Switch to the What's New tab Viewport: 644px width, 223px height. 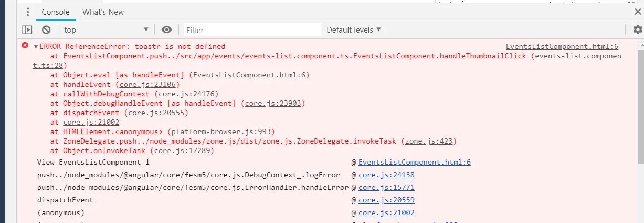[x=103, y=12]
